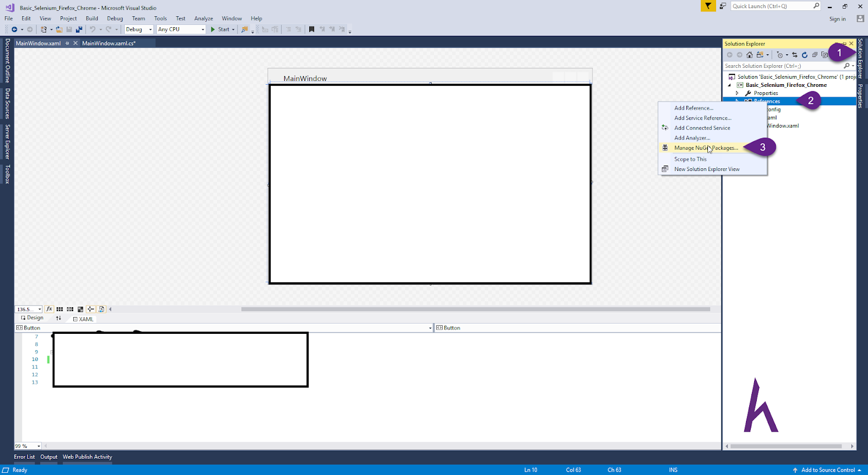The width and height of the screenshot is (868, 475).
Task: Open the Build menu
Action: coord(92,18)
